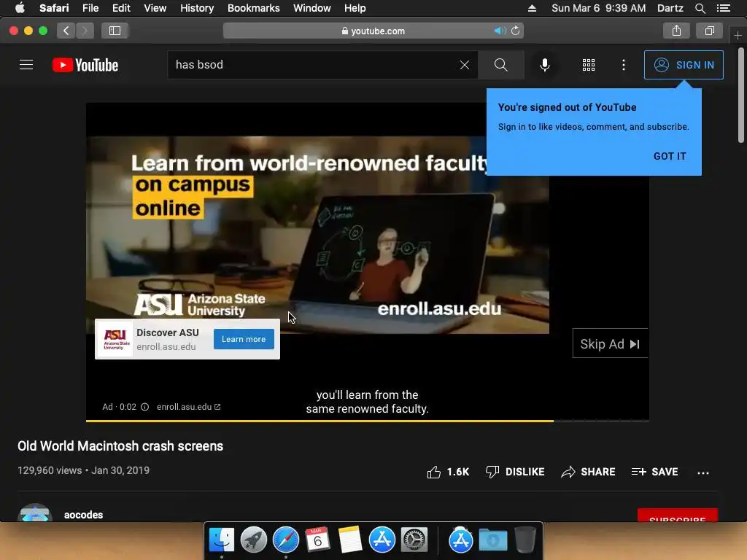Image resolution: width=747 pixels, height=560 pixels.
Task: Open the Safari application menu
Action: [x=54, y=8]
